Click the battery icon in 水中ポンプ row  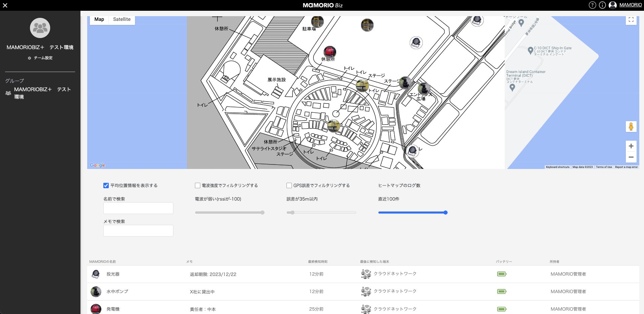502,291
